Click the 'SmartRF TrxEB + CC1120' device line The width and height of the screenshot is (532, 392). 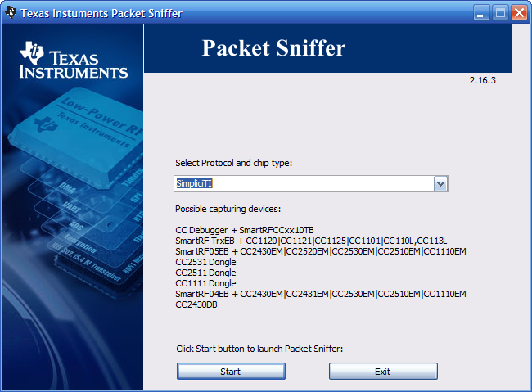[x=311, y=241]
